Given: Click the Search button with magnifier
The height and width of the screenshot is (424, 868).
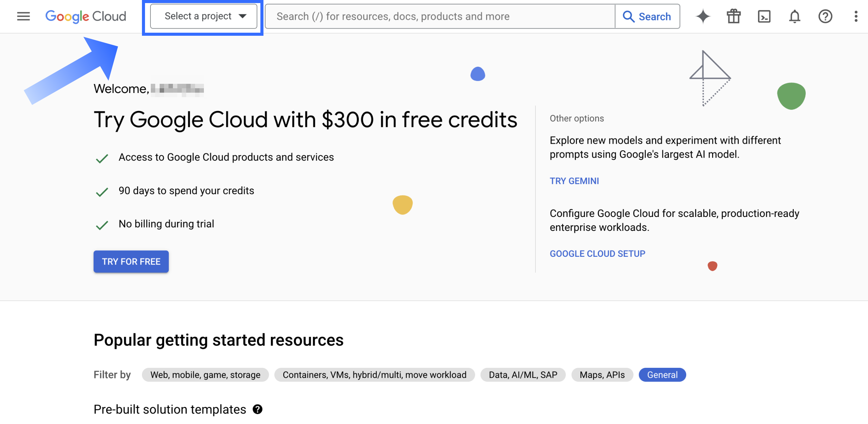Looking at the screenshot, I should click(x=647, y=16).
